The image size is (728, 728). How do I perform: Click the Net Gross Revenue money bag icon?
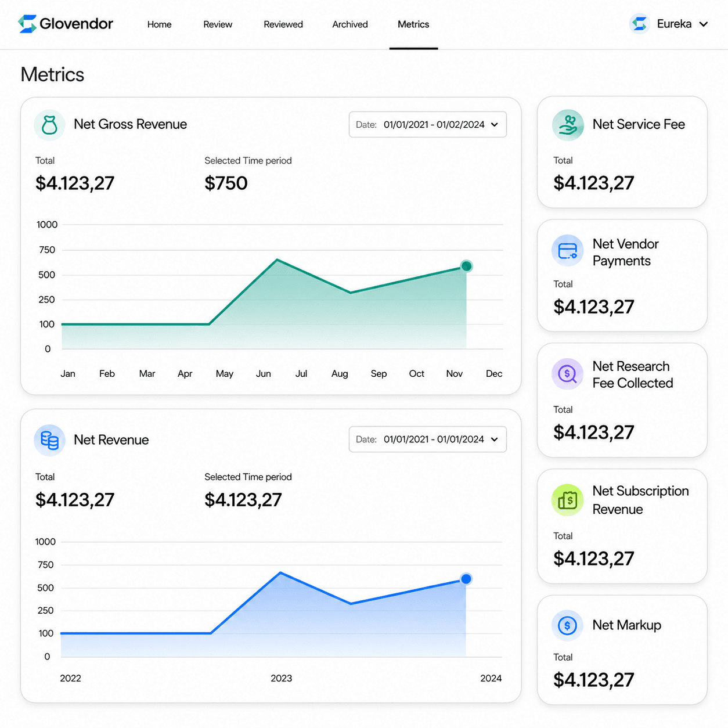[x=49, y=125]
